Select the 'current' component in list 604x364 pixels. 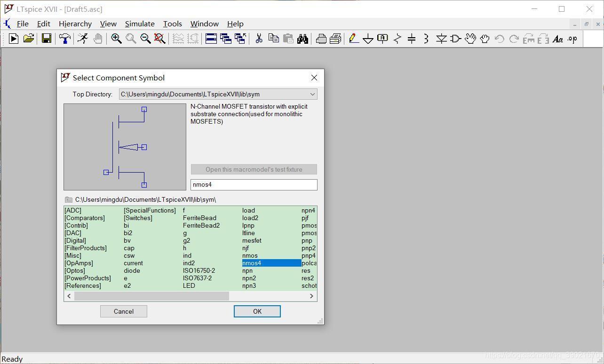pyautogui.click(x=133, y=263)
